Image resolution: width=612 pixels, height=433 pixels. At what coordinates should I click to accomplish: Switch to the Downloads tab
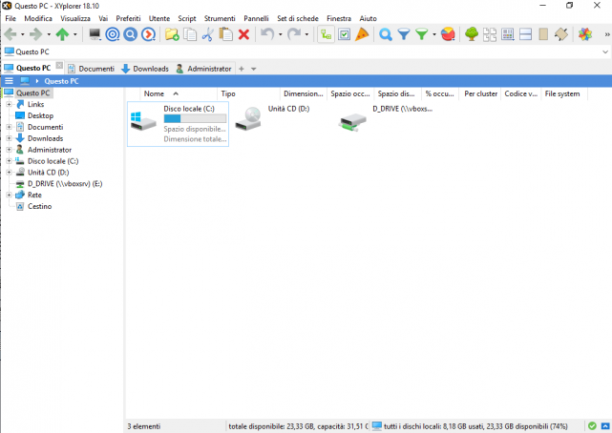coord(145,69)
